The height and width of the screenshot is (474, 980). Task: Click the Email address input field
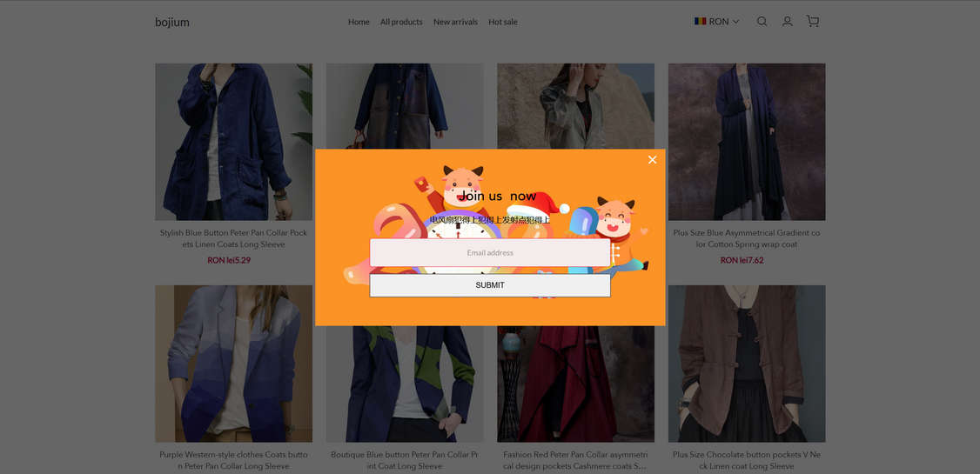490,253
